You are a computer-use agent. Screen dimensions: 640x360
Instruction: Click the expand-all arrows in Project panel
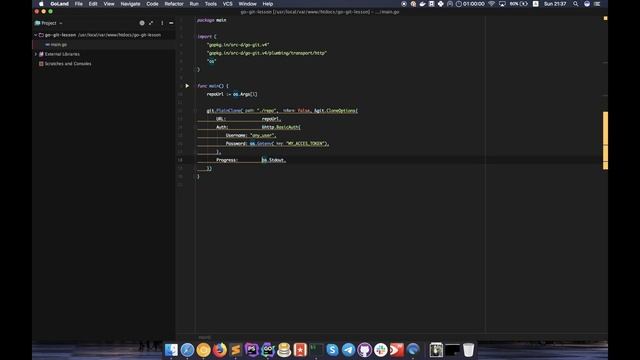click(151, 23)
